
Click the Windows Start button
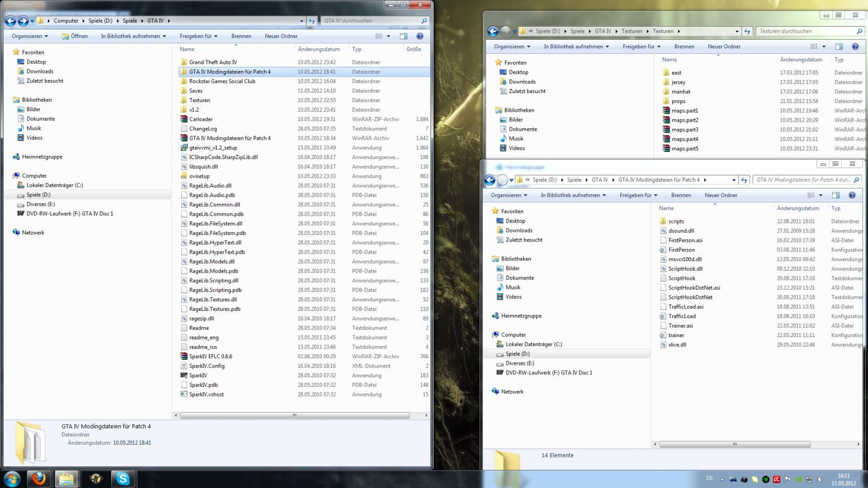pyautogui.click(x=12, y=478)
